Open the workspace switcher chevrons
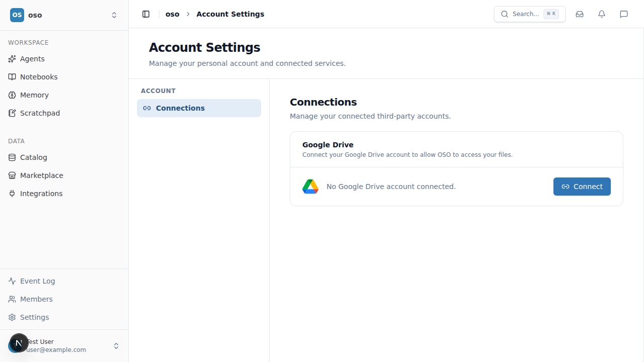644x362 pixels. (114, 15)
